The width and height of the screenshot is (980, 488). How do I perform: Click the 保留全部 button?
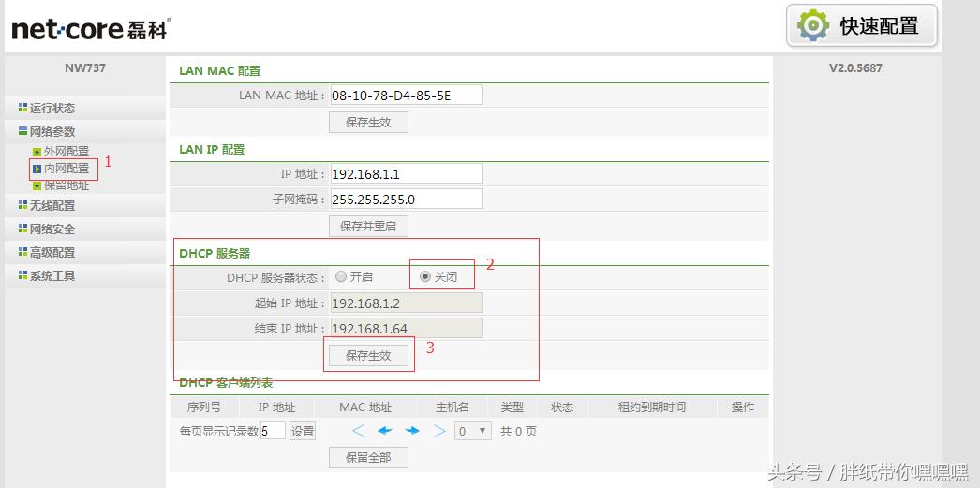point(368,457)
